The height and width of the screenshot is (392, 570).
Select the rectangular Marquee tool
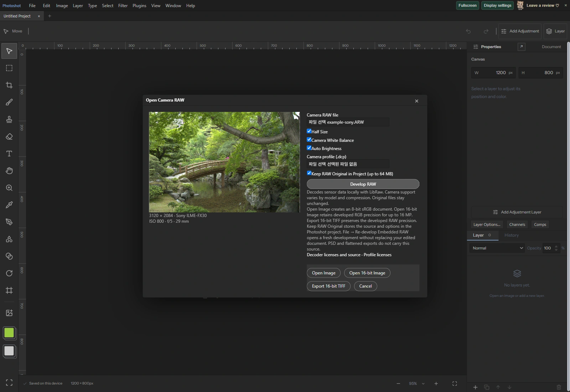tap(9, 68)
